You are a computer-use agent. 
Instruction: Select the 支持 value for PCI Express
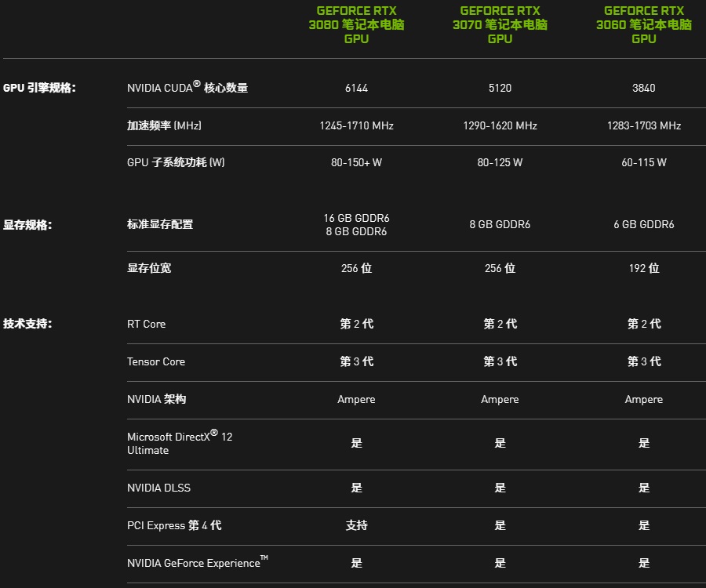pyautogui.click(x=356, y=525)
